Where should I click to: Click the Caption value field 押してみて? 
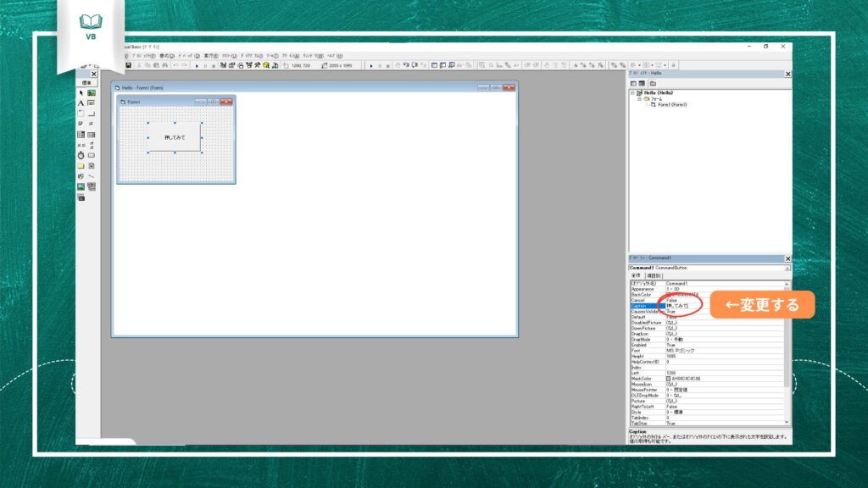724,306
